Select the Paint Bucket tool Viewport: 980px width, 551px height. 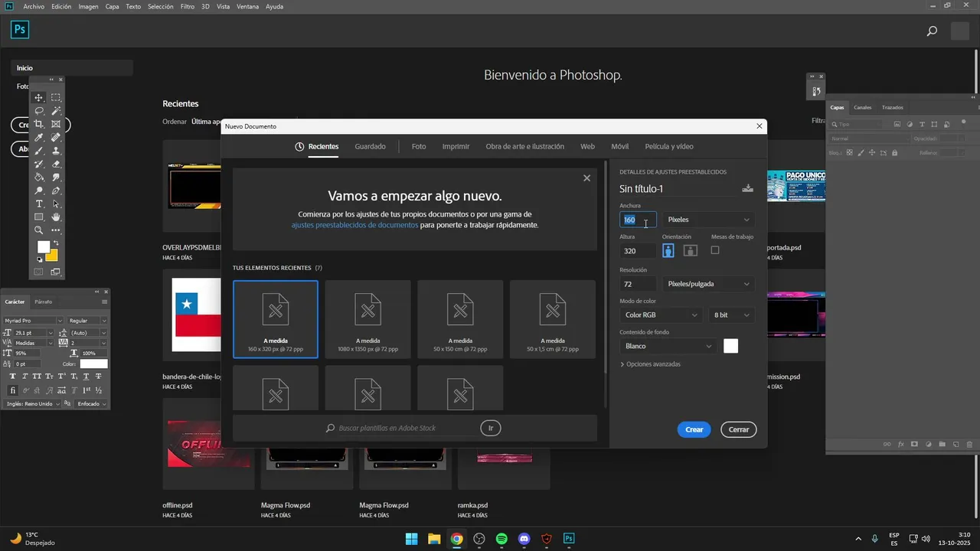[39, 178]
